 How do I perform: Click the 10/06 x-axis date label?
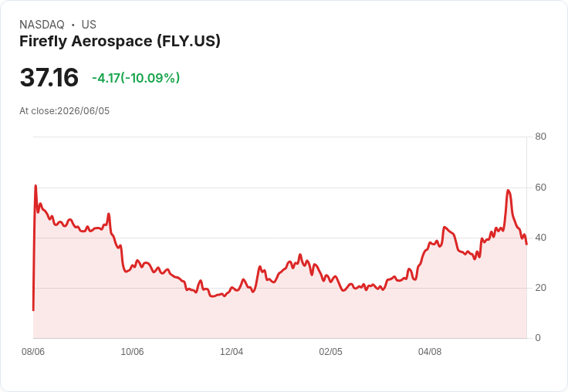(x=132, y=352)
